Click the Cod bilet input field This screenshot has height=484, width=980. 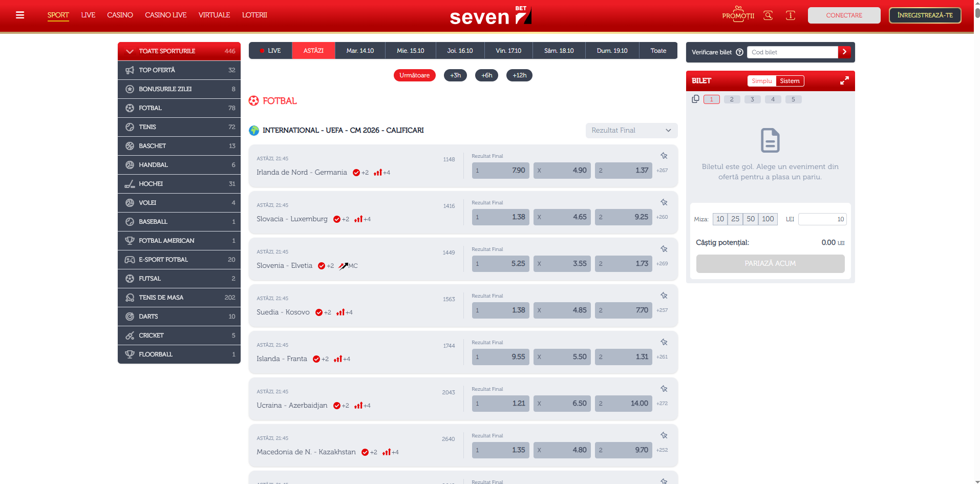click(x=792, y=52)
